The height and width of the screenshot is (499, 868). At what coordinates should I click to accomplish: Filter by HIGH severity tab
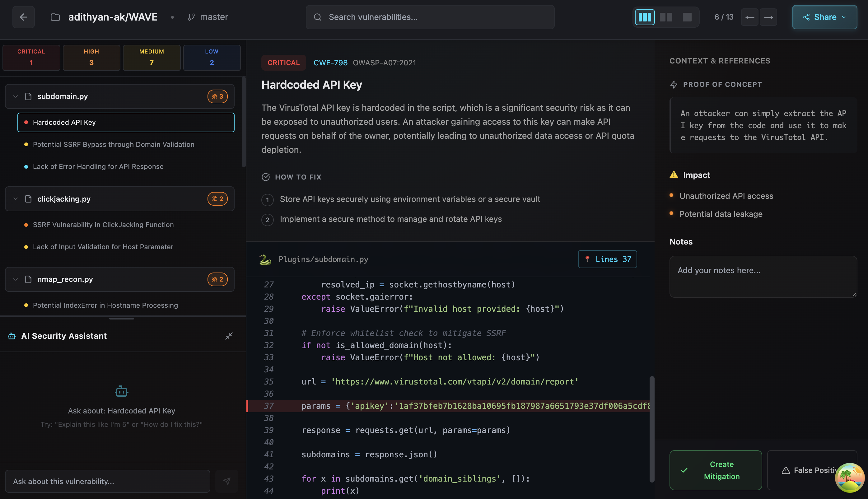(91, 57)
